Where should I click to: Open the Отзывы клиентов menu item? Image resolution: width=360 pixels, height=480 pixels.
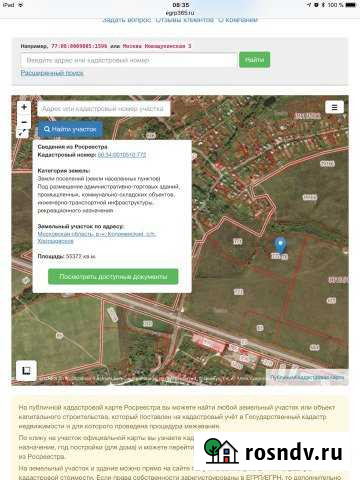[x=185, y=20]
